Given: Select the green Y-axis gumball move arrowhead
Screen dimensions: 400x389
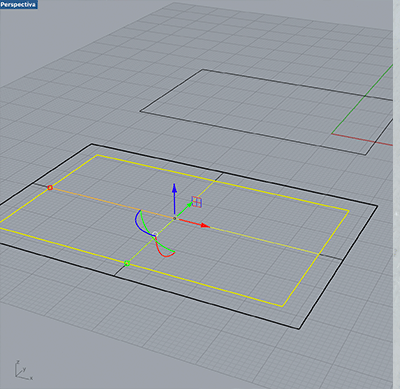Looking at the screenshot, I should tap(189, 205).
